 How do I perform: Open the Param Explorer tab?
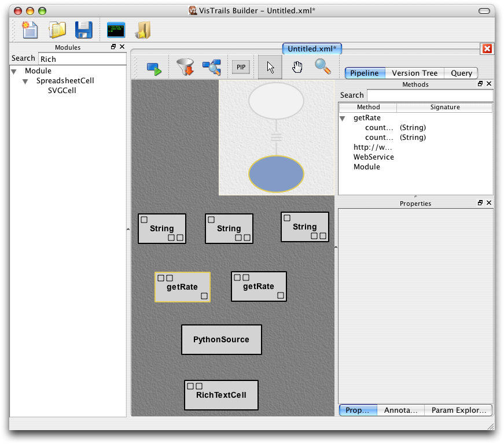pyautogui.click(x=458, y=410)
